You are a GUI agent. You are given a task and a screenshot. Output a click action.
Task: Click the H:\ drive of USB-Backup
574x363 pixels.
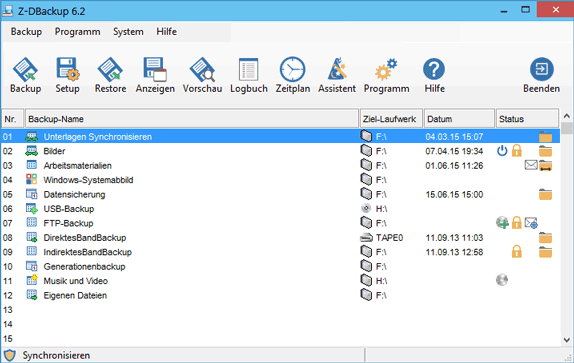pyautogui.click(x=381, y=209)
